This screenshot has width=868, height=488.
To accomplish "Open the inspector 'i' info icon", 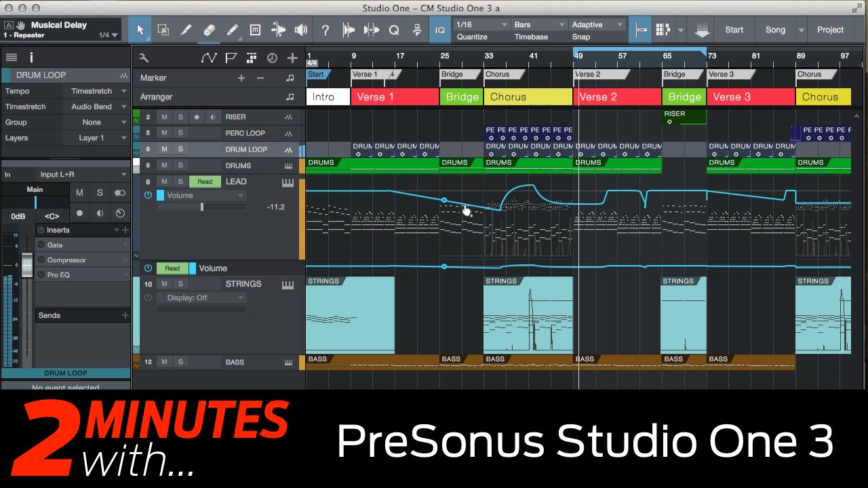I will [31, 58].
